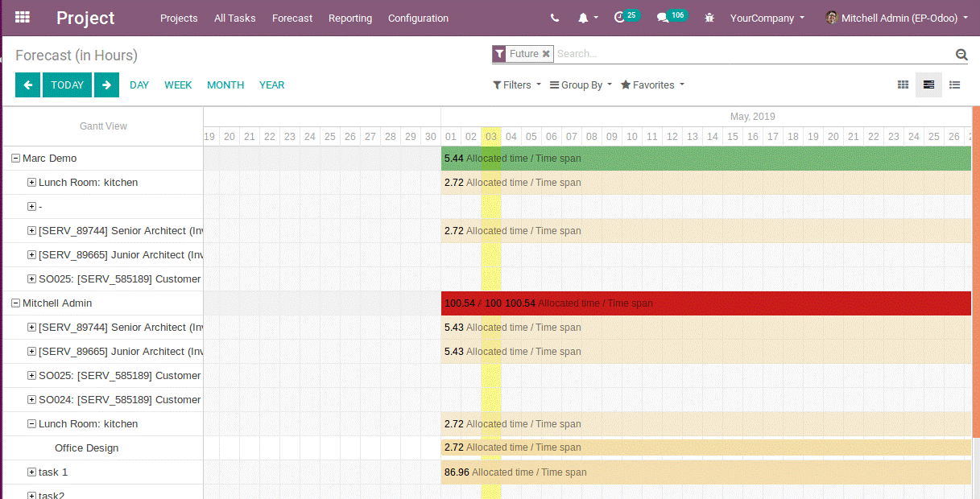Click the Forecast (in Hours) title
The width and height of the screenshot is (980, 499).
coord(76,56)
